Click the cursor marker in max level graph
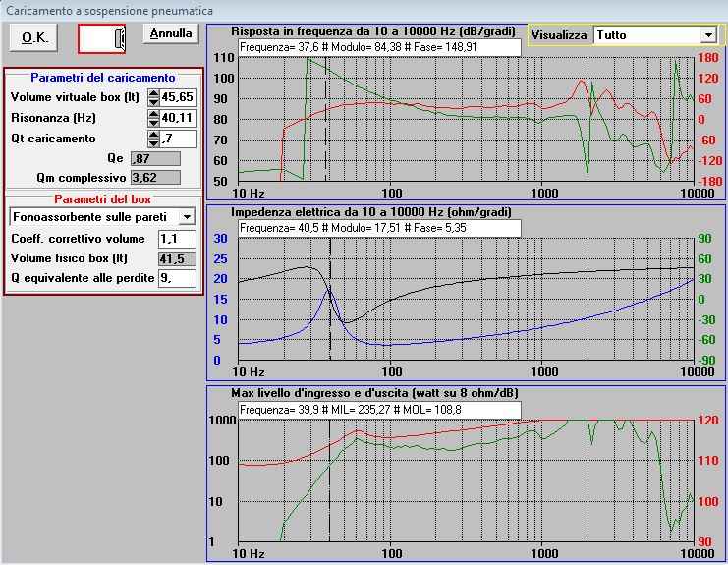Viewport: 728px width, 565px height. pyautogui.click(x=329, y=480)
